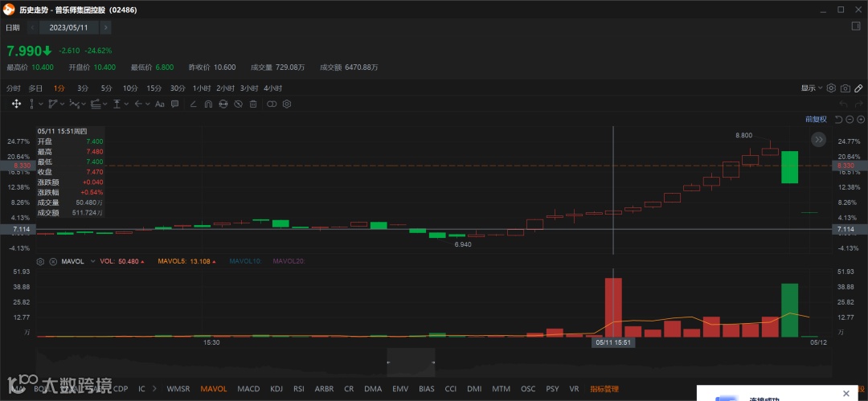The image size is (868, 401).
Task: Toggle side panel icon at top right
Action: click(856, 26)
